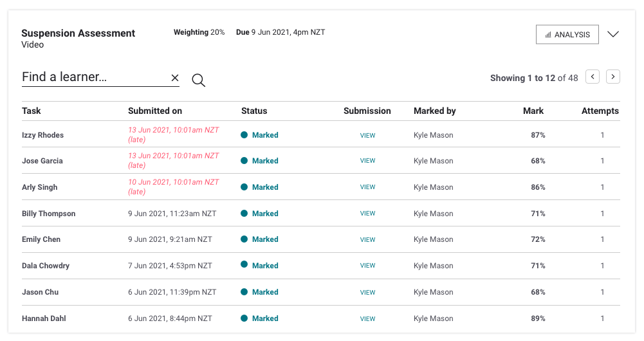Select learner name Izzy Rhodes

click(x=42, y=135)
